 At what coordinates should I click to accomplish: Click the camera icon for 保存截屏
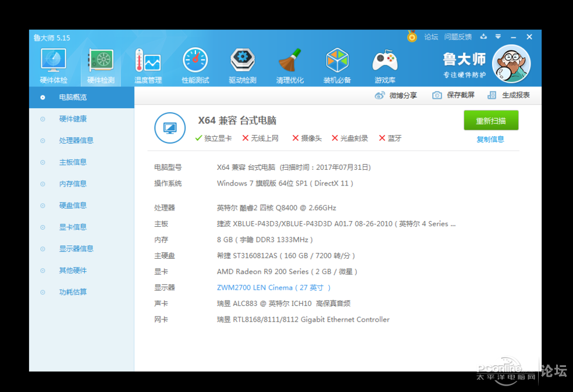tap(437, 95)
